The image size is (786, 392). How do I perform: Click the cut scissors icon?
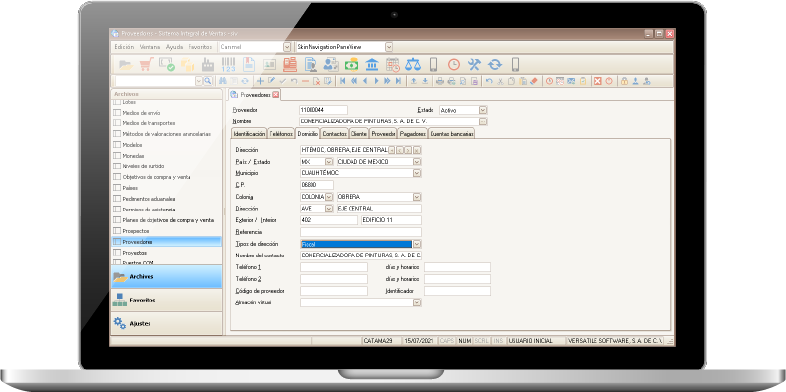tap(500, 81)
